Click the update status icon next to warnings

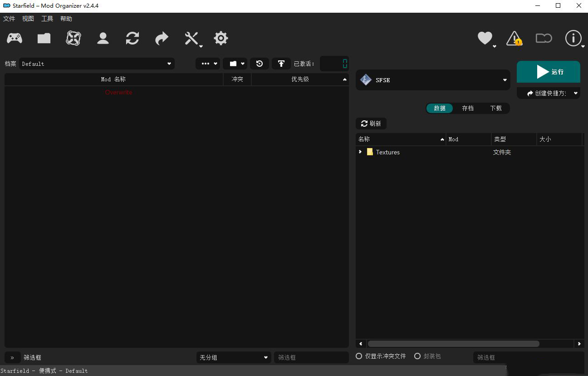pos(544,38)
